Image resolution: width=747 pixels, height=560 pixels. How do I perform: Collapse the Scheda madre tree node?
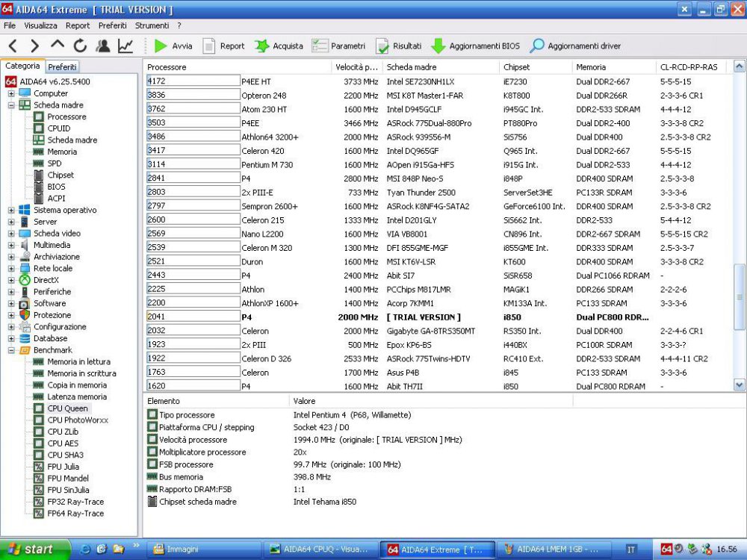[x=11, y=105]
